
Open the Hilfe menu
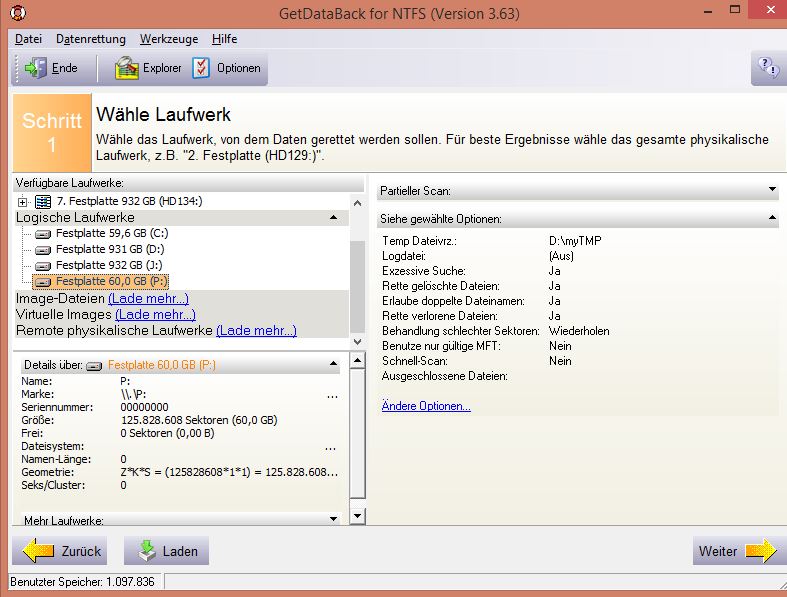point(224,39)
